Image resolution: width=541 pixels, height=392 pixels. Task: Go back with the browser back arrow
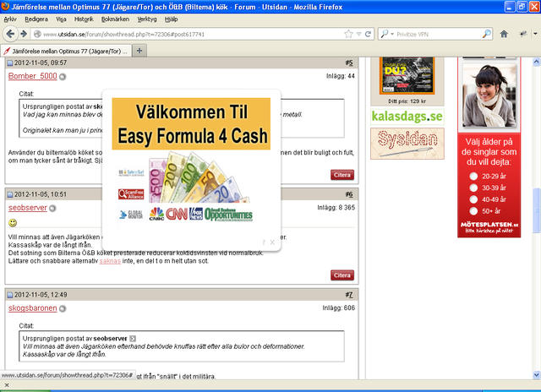[10, 34]
